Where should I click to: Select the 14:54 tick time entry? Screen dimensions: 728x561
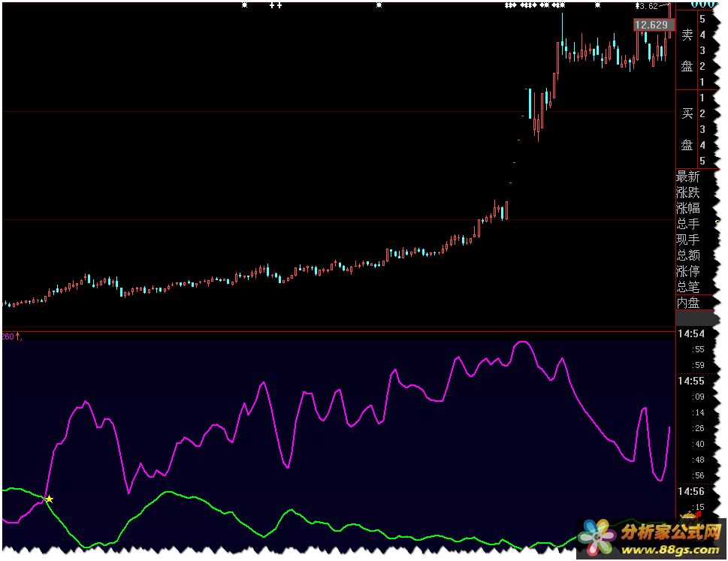coord(691,333)
